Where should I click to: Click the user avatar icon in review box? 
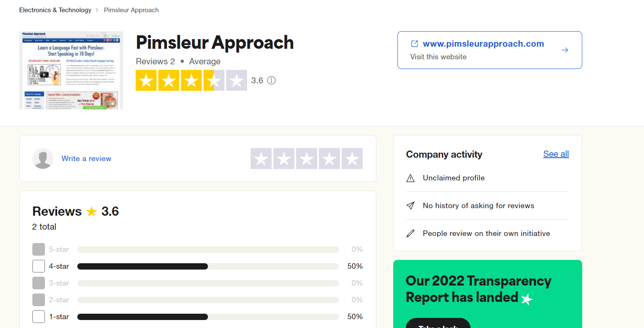tap(43, 159)
